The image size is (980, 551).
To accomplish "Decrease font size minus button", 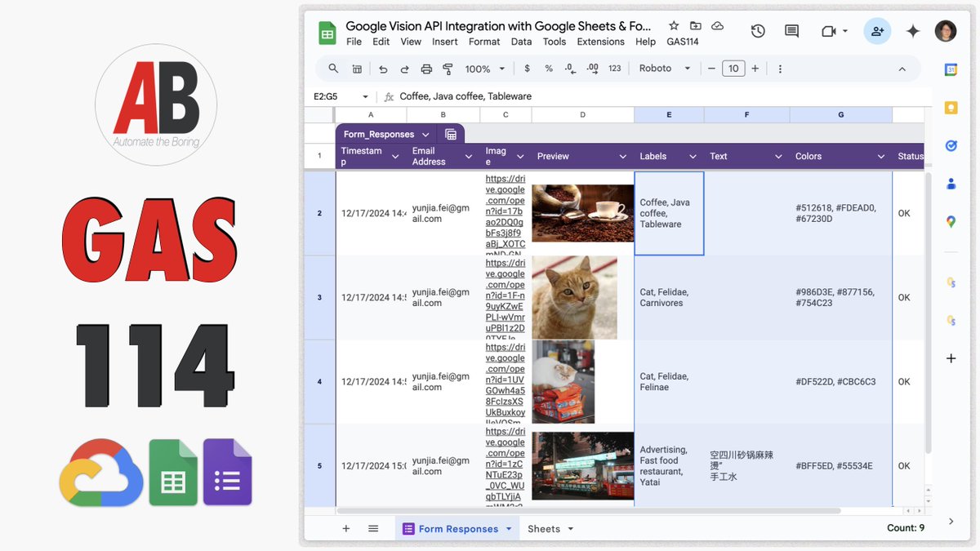I will pos(712,69).
